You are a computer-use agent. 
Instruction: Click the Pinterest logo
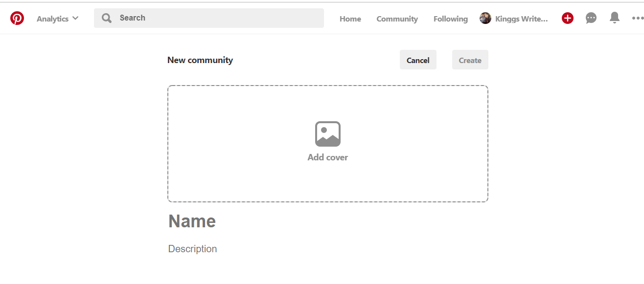(17, 18)
